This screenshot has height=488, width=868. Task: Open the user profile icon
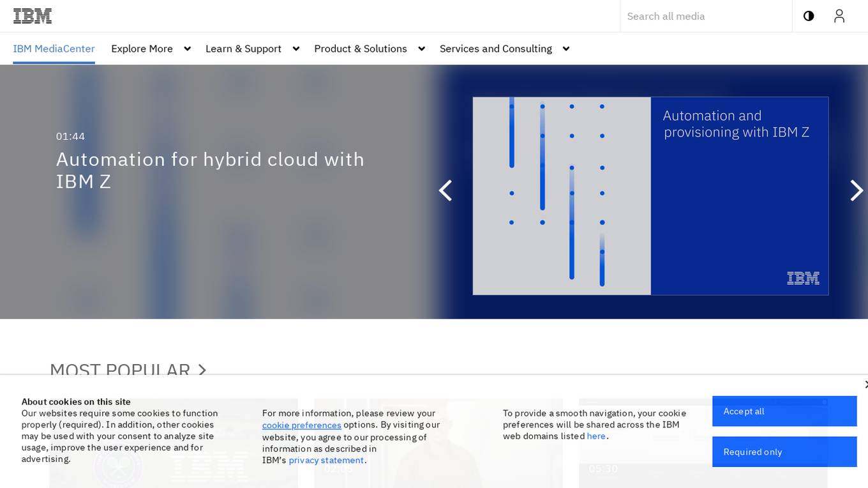click(x=839, y=16)
